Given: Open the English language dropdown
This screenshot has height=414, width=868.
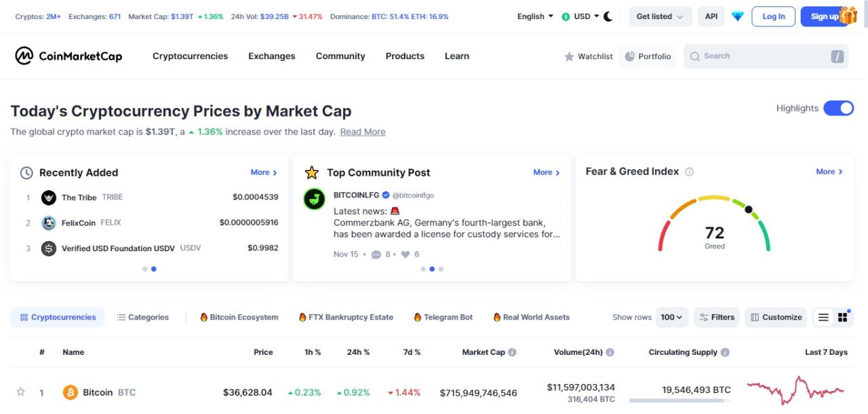Looking at the screenshot, I should pyautogui.click(x=535, y=16).
